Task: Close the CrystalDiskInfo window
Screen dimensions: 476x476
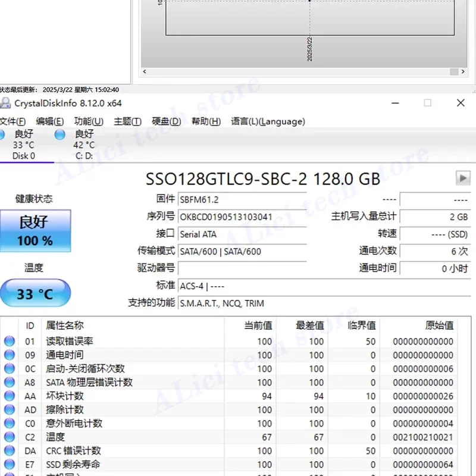Action: point(461,103)
